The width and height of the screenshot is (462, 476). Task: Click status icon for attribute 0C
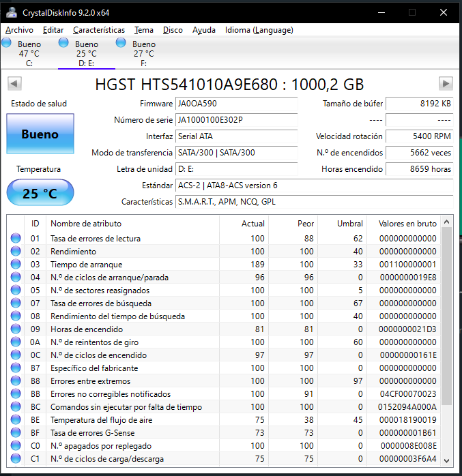click(16, 355)
